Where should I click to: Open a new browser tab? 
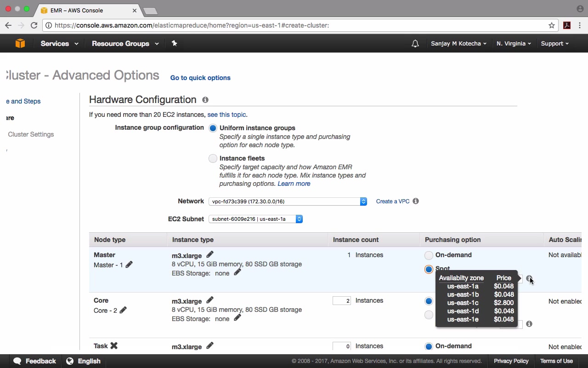(x=150, y=11)
